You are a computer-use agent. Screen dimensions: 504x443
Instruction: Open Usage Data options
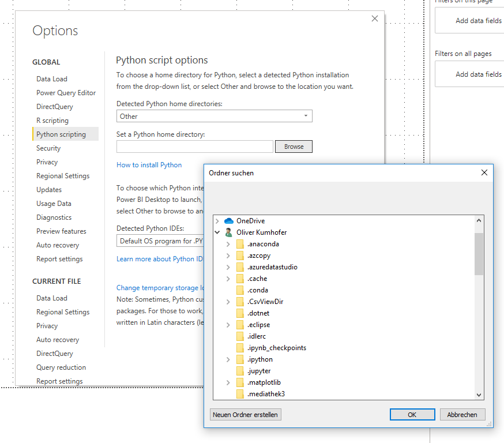point(54,203)
